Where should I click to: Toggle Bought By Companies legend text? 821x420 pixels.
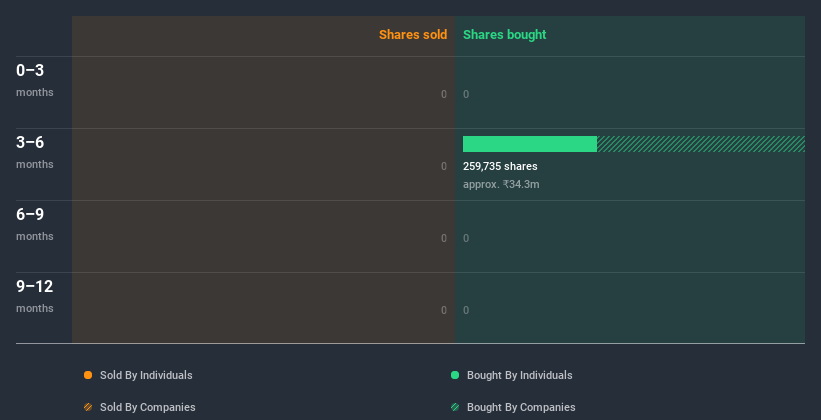click(x=521, y=407)
